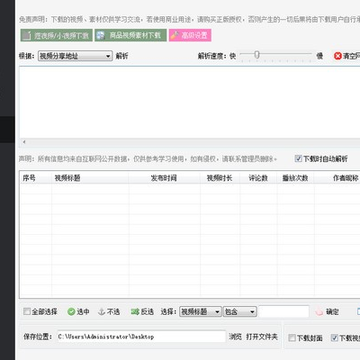Open the 短视频/小视频下载 tab
The height and width of the screenshot is (360, 360).
point(56,35)
